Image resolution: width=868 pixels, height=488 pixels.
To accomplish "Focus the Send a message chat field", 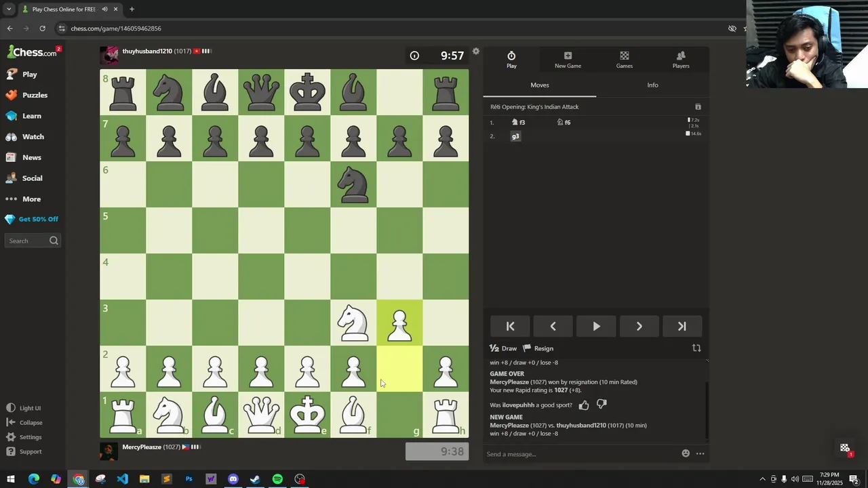I will click(x=582, y=454).
